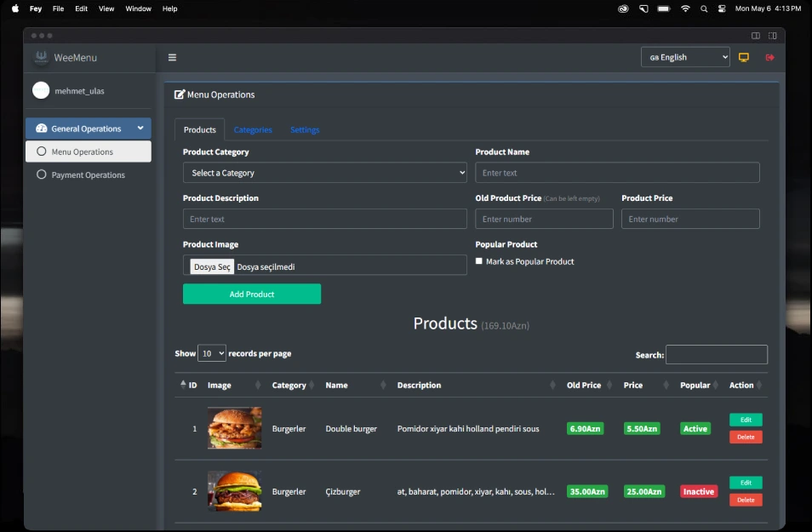Click the Double burger product image
Screen dimensions: 812x532
(235, 428)
